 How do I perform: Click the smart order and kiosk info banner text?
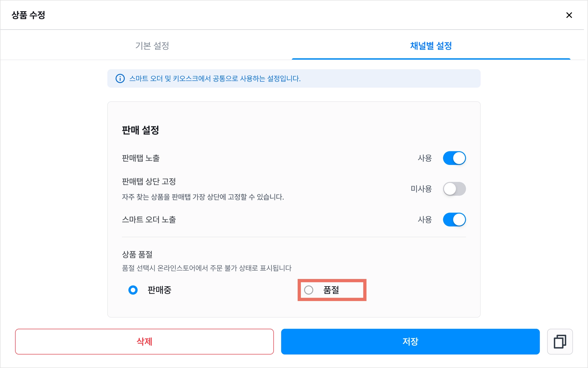215,78
